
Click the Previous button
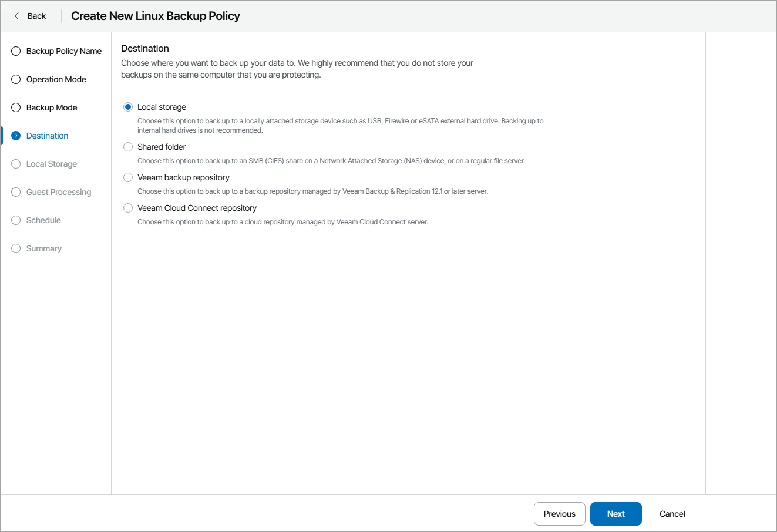tap(559, 514)
